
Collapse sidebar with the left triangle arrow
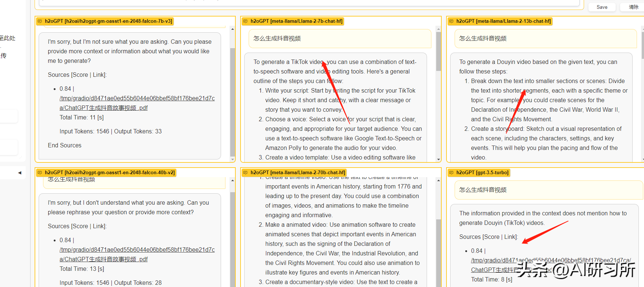19,173
